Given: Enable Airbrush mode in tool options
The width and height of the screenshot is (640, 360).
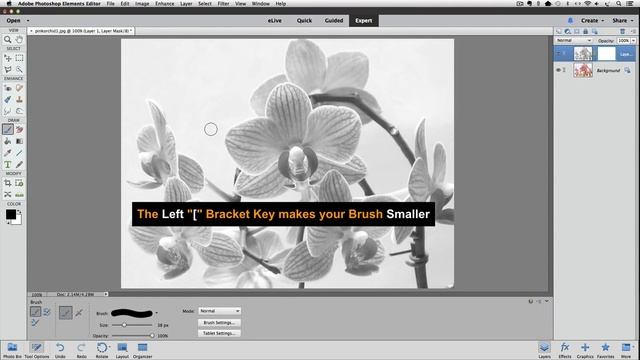Looking at the screenshot, I should [79, 313].
